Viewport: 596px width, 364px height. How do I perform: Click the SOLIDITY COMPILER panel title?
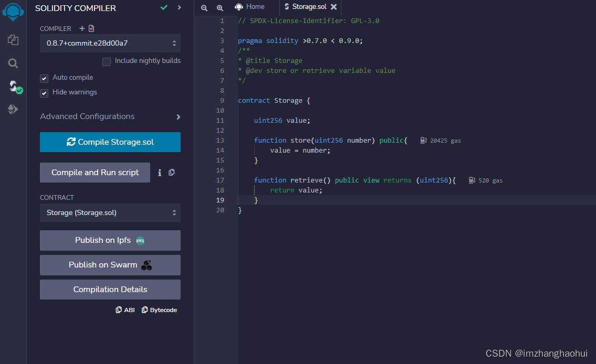tap(76, 8)
